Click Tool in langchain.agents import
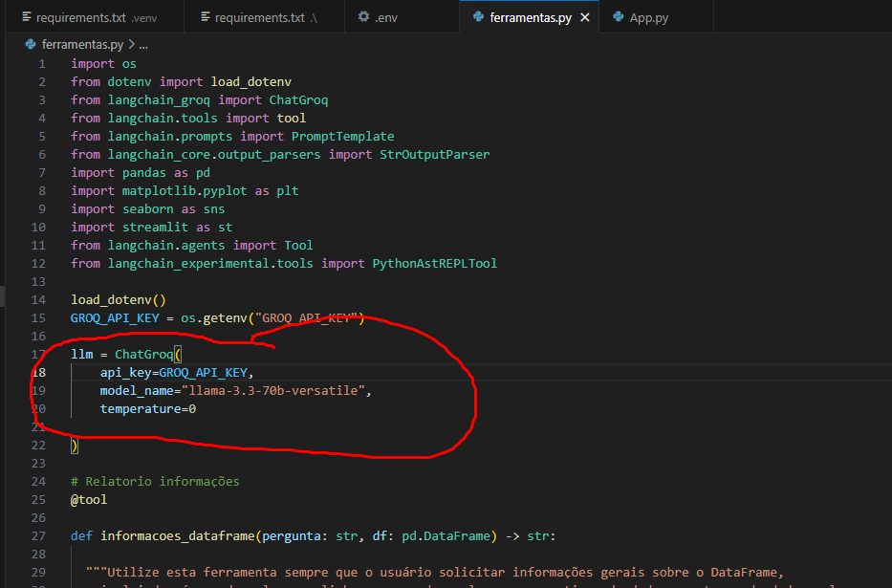 point(298,246)
